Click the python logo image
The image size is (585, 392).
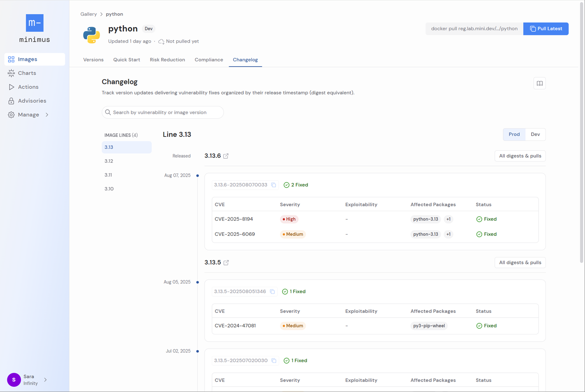91,35
